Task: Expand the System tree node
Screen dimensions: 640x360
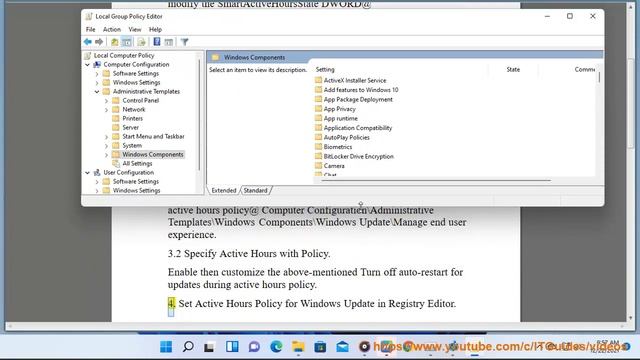Action: 106,145
